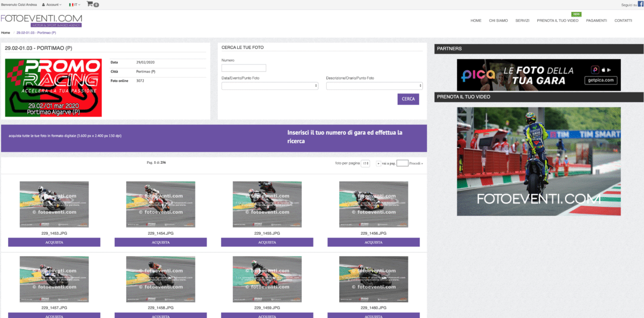The height and width of the screenshot is (318, 644).
Task: Open thumbnail of photo 229_1455.JPG
Action: 267,204
